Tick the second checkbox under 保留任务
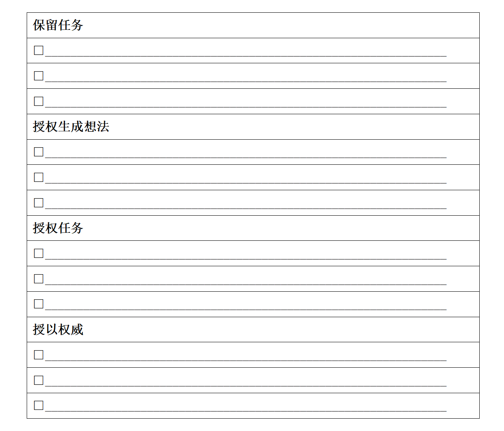 point(39,76)
